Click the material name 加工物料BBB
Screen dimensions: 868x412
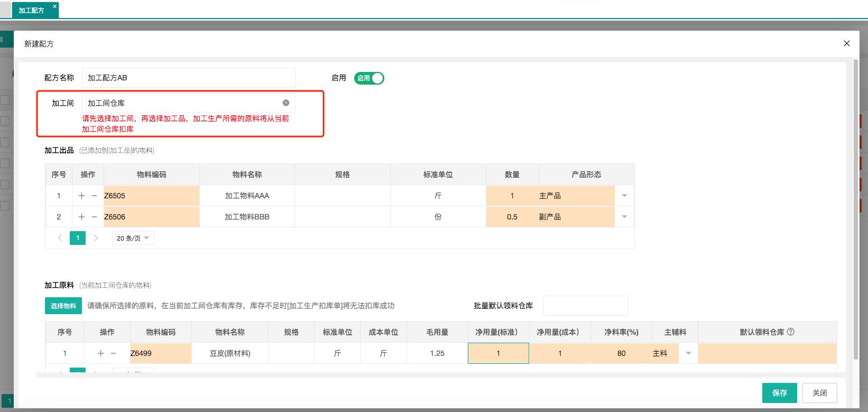point(247,217)
